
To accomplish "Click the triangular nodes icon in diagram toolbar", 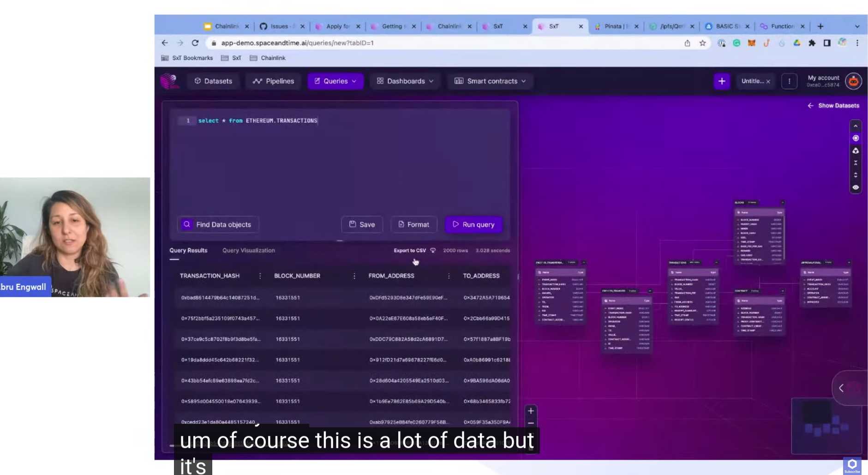I will pyautogui.click(x=856, y=150).
